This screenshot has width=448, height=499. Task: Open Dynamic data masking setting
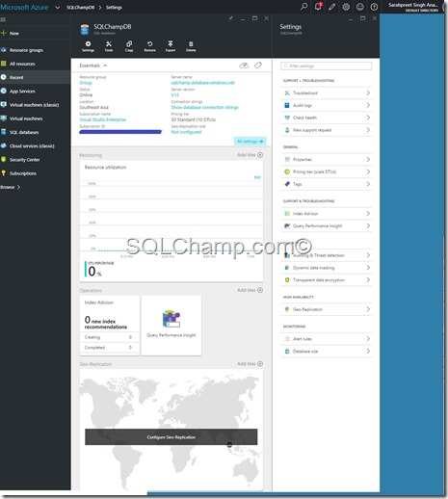326,268
